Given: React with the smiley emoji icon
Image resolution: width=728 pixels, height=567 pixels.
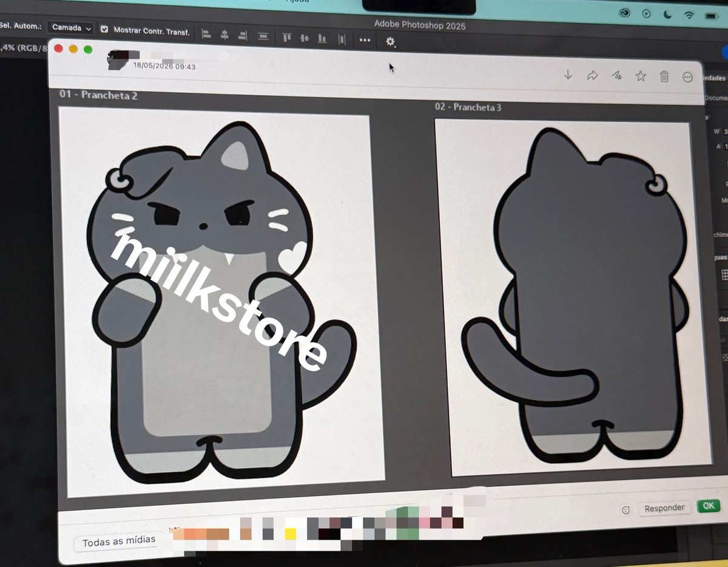Looking at the screenshot, I should tap(625, 510).
